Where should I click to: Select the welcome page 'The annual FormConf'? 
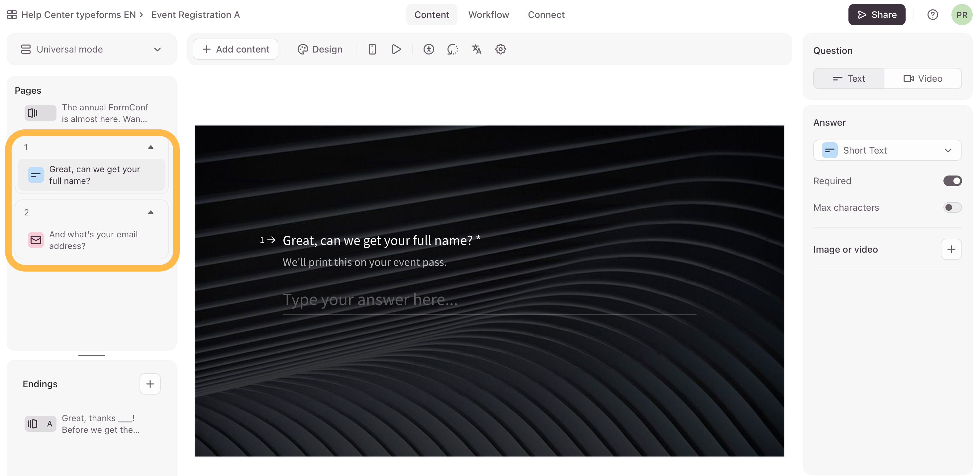91,113
